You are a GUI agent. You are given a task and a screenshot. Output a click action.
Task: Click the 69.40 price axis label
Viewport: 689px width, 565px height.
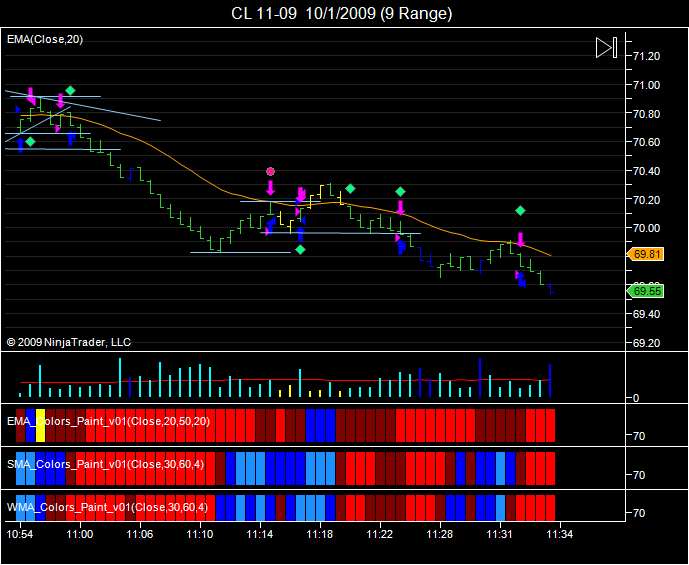[646, 315]
